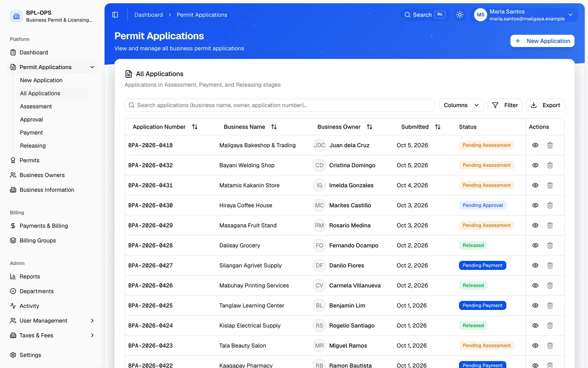
Task: Delete the Tala Beauty Salon application
Action: click(x=550, y=346)
